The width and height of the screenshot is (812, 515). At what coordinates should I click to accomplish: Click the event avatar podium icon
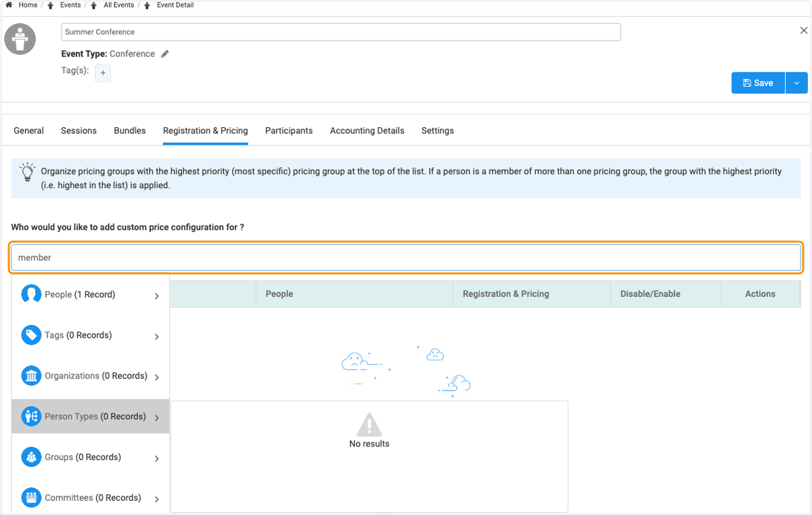[x=20, y=39]
